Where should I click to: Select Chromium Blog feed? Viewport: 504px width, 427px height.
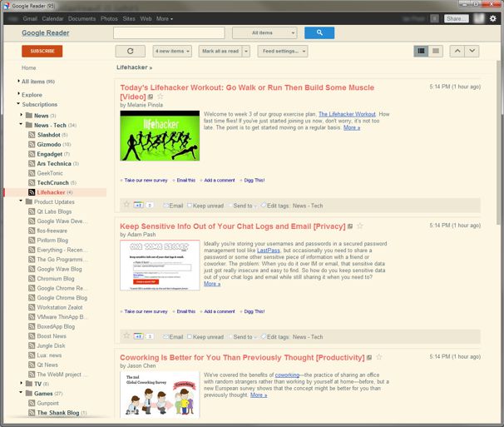56,279
